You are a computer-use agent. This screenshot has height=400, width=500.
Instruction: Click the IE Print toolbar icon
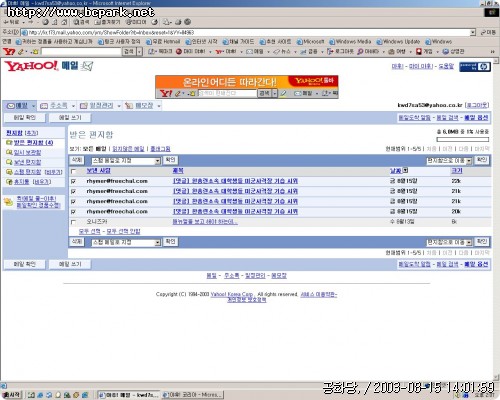coord(178,22)
